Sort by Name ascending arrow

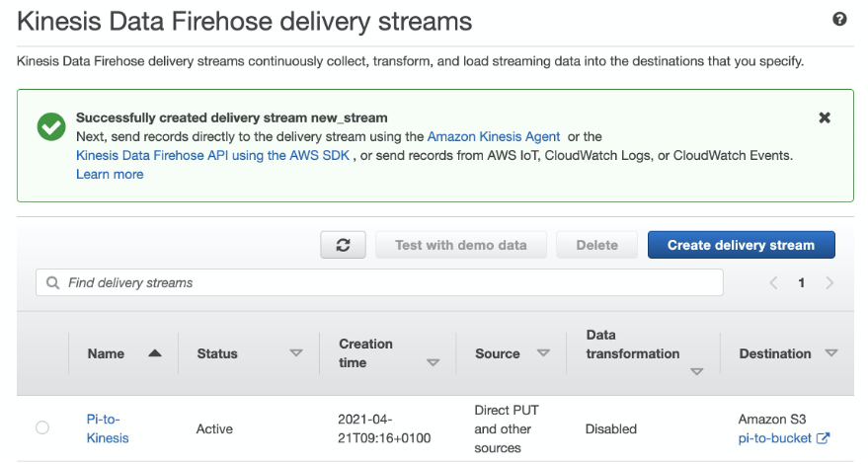(x=155, y=353)
